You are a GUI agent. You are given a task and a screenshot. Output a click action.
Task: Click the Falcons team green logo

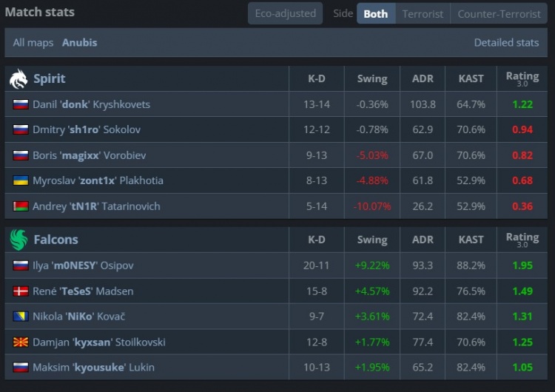tap(18, 240)
